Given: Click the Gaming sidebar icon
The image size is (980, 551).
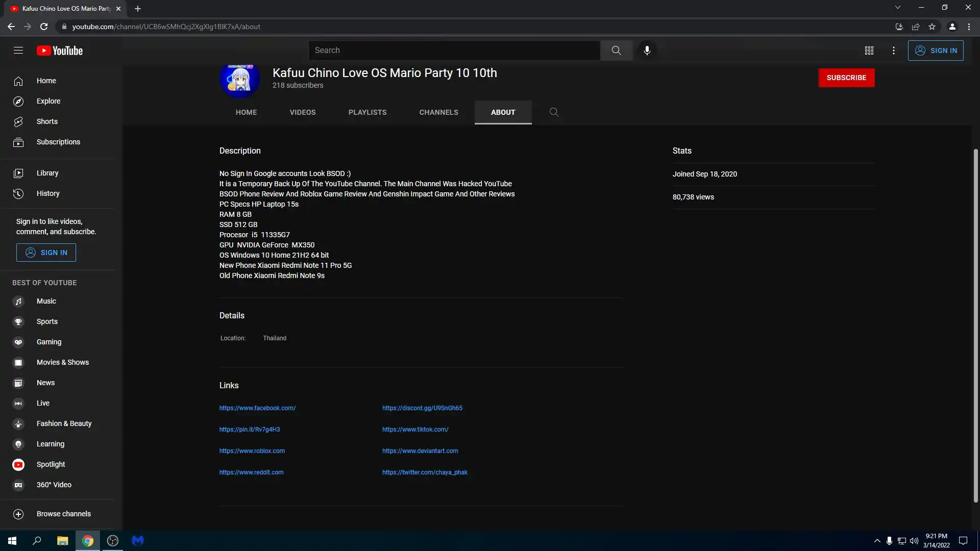Looking at the screenshot, I should pyautogui.click(x=18, y=342).
